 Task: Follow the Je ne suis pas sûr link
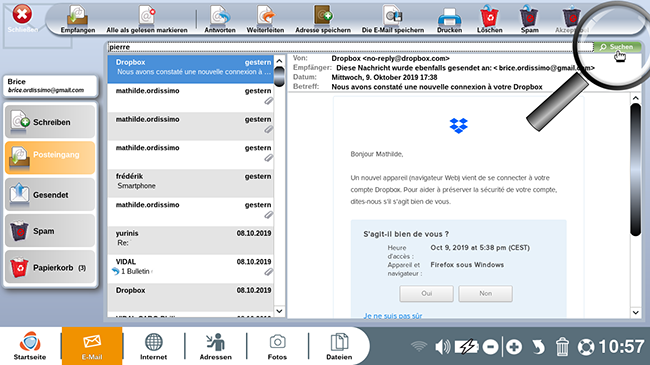pos(393,316)
